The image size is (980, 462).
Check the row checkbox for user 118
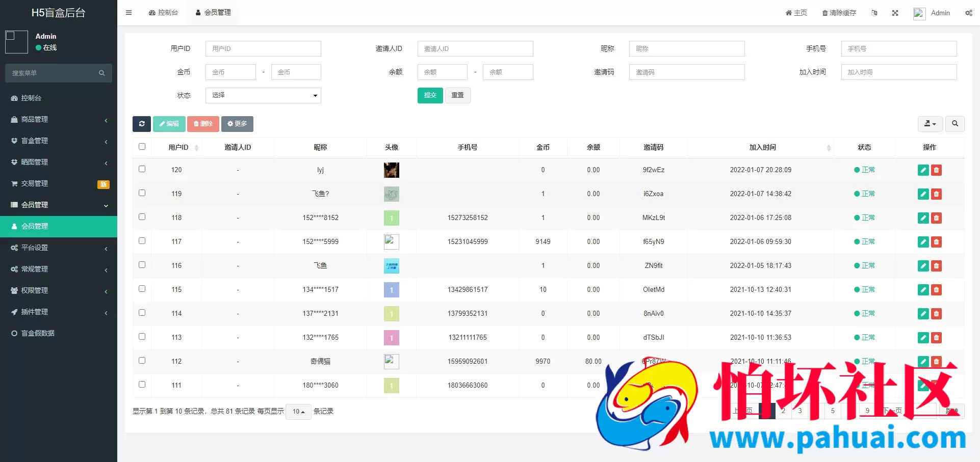[142, 216]
